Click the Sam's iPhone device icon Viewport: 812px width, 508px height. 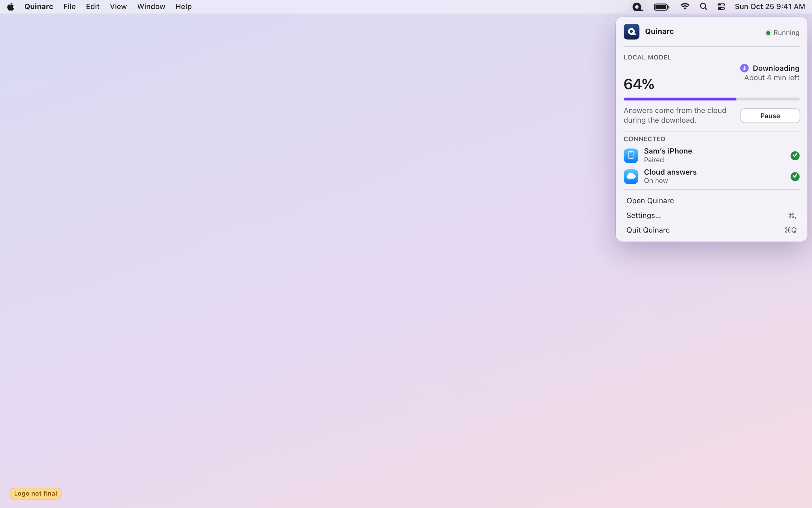(631, 155)
